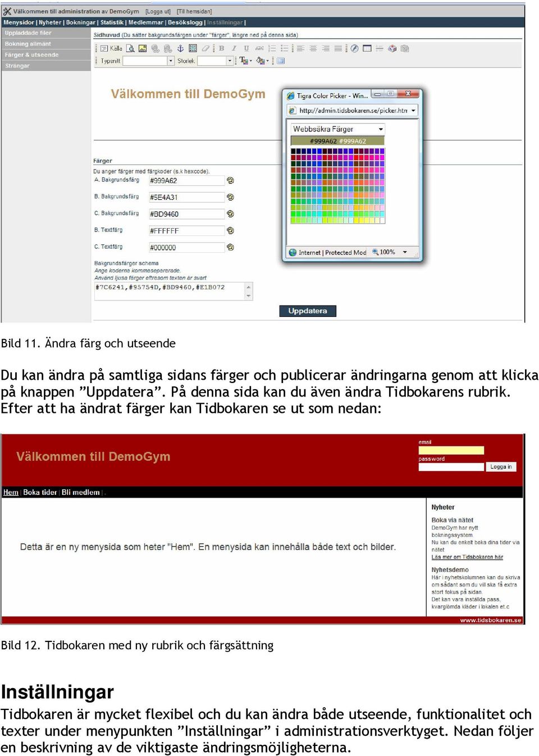This screenshot has width=539, height=756.
Task: Click the password input field
Action: click(x=451, y=467)
